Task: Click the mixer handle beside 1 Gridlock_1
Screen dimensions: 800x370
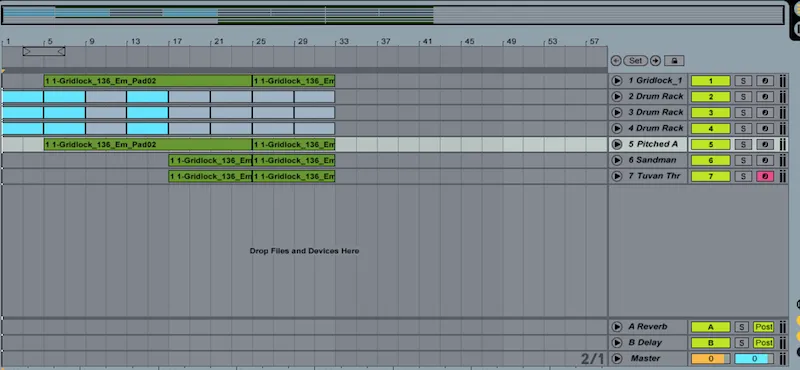Action: point(782,81)
